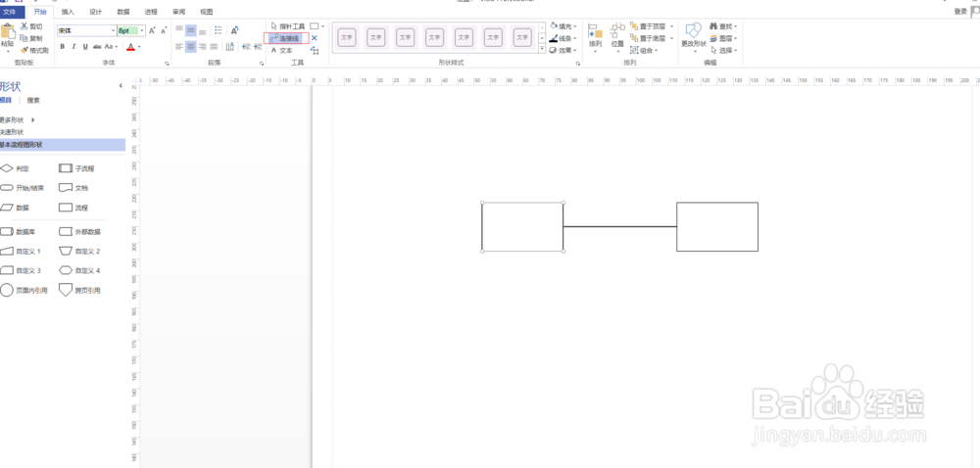Choose the 数据库 database shape
980x468 pixels.
tap(18, 231)
